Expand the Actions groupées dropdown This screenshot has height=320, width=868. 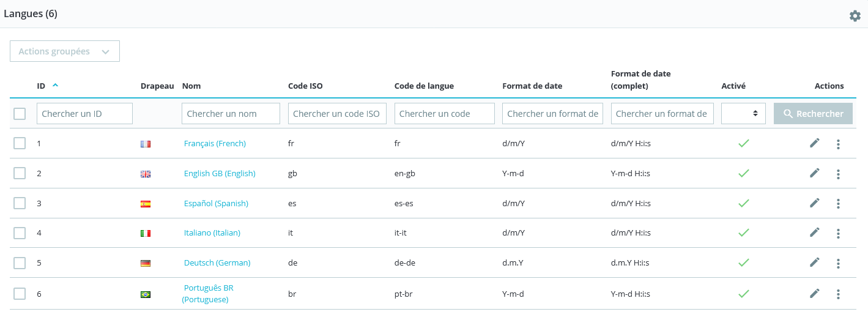65,51
